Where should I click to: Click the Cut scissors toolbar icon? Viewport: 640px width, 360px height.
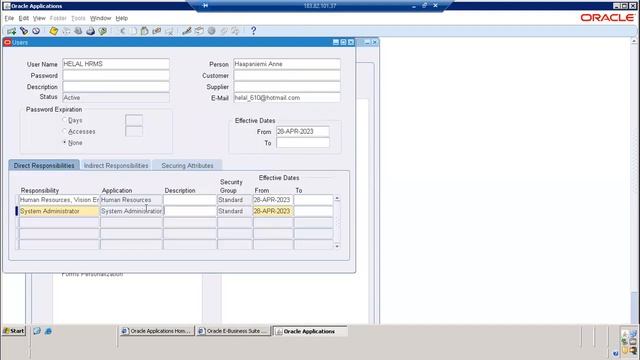tap(122, 31)
